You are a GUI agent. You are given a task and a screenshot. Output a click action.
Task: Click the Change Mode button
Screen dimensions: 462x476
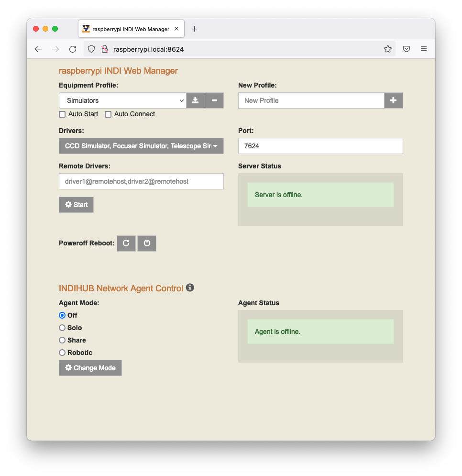tap(90, 368)
